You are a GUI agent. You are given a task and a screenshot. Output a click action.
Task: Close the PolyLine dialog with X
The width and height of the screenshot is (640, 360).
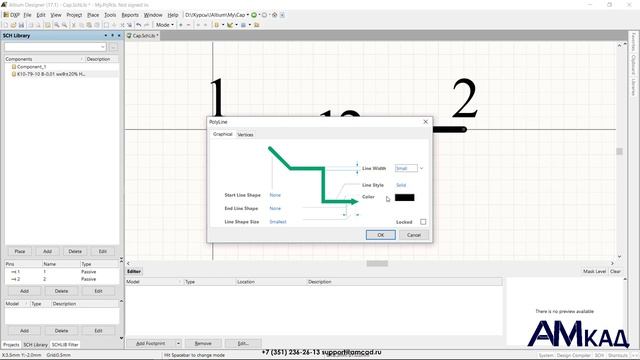click(x=426, y=122)
